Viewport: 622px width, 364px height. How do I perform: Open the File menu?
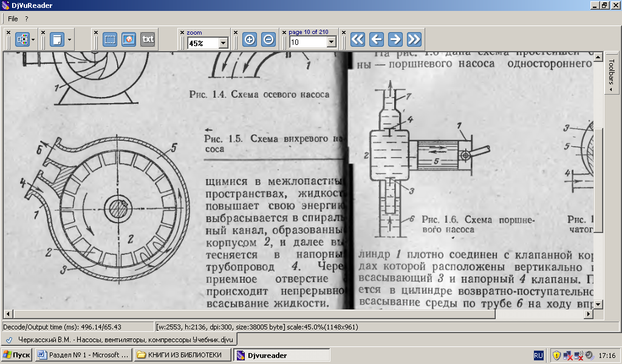tap(13, 19)
